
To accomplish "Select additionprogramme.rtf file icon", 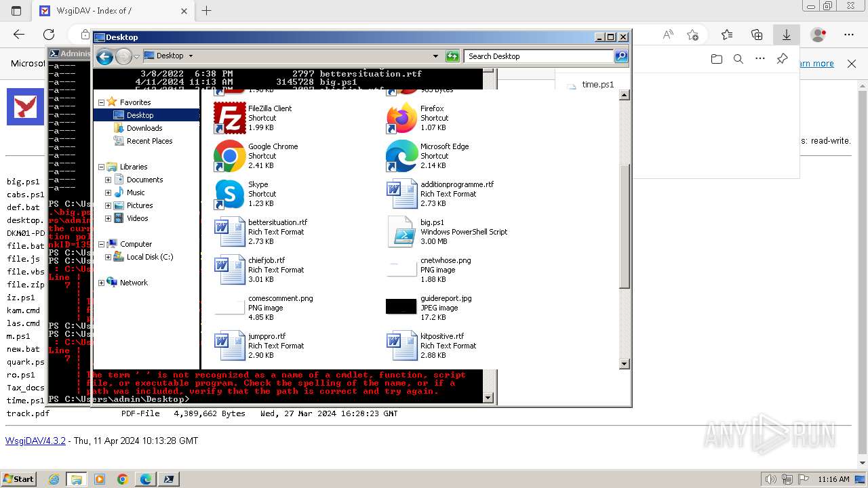I will pyautogui.click(x=401, y=193).
